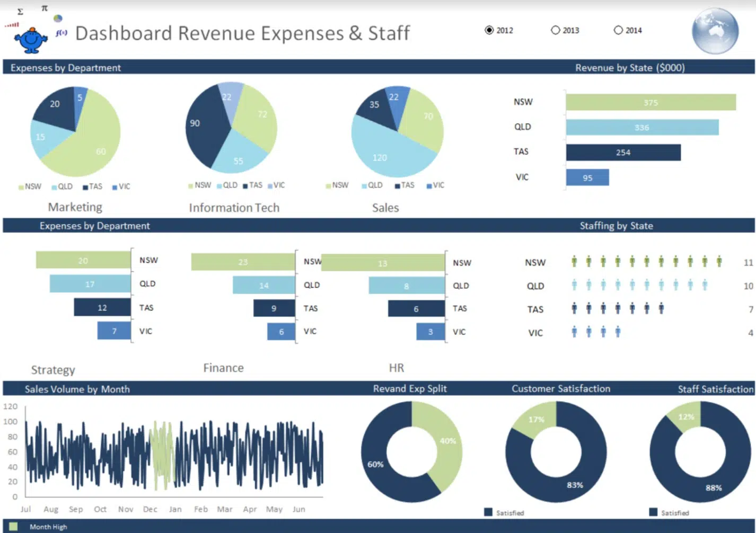Click the Staffing by State header bar

617,225
